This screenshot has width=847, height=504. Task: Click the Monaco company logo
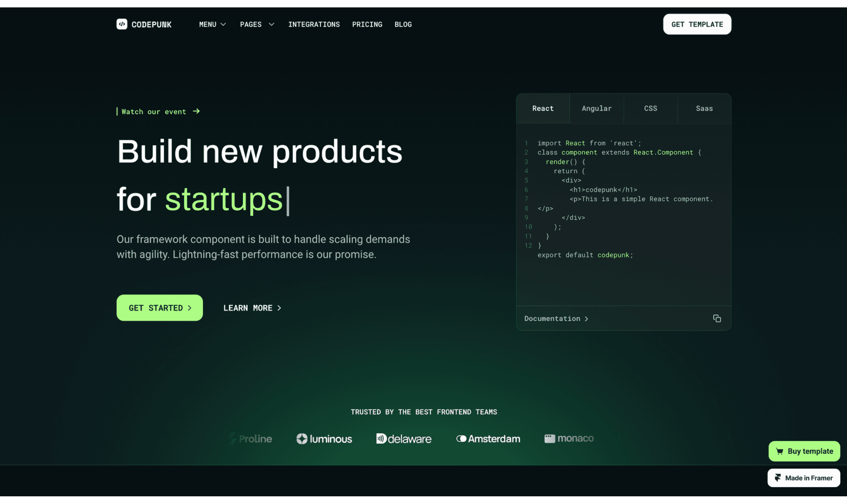(569, 438)
